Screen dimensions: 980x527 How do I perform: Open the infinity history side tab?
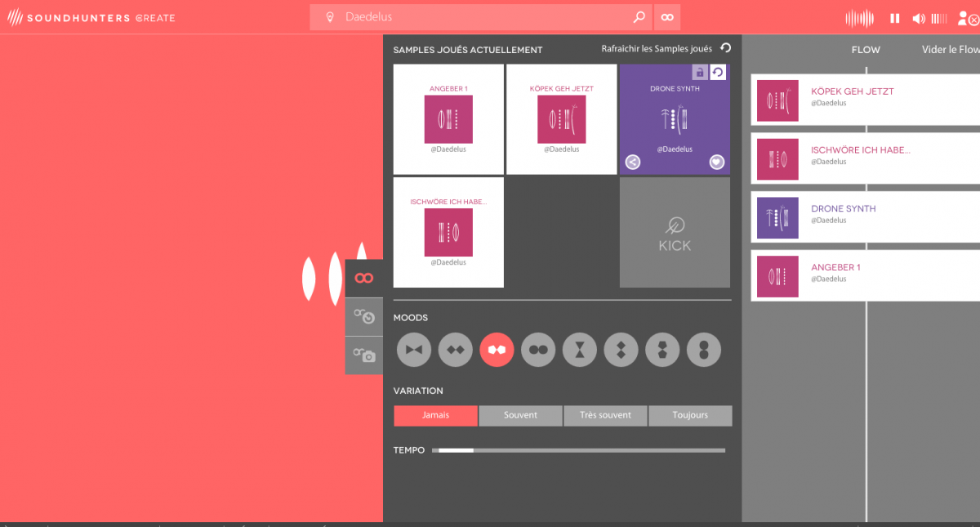364,316
